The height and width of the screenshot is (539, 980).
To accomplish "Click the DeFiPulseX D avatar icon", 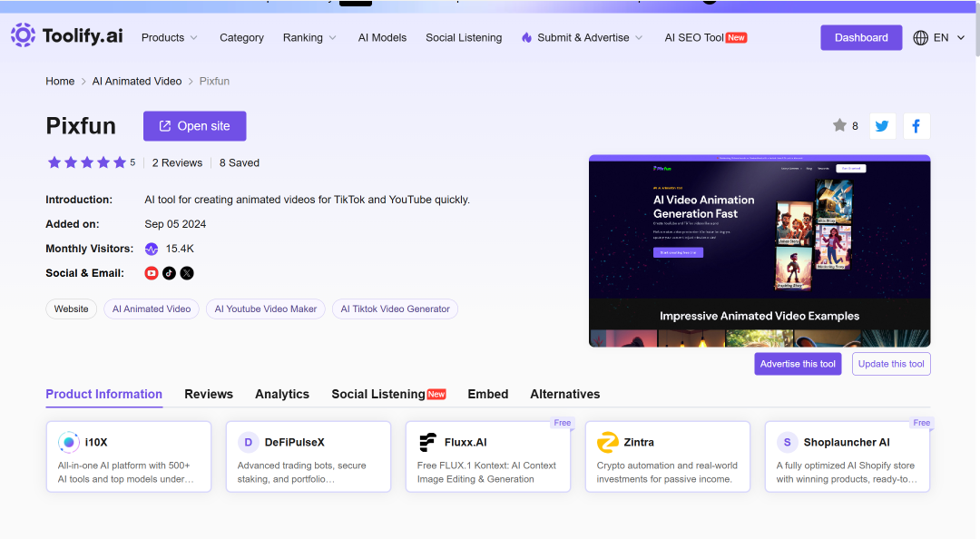I will 248,442.
